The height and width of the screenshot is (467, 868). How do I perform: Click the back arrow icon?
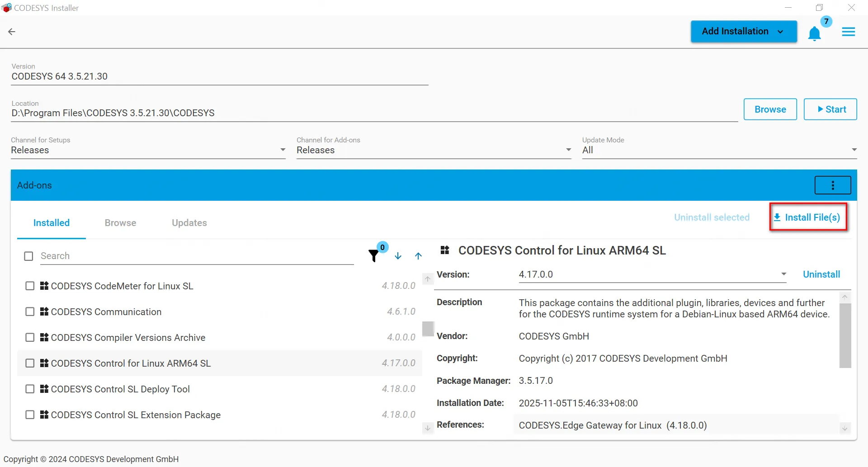click(12, 32)
